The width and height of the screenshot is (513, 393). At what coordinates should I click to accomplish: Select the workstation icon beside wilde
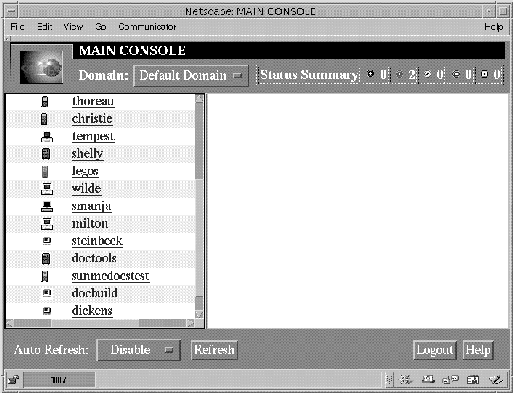(47, 189)
